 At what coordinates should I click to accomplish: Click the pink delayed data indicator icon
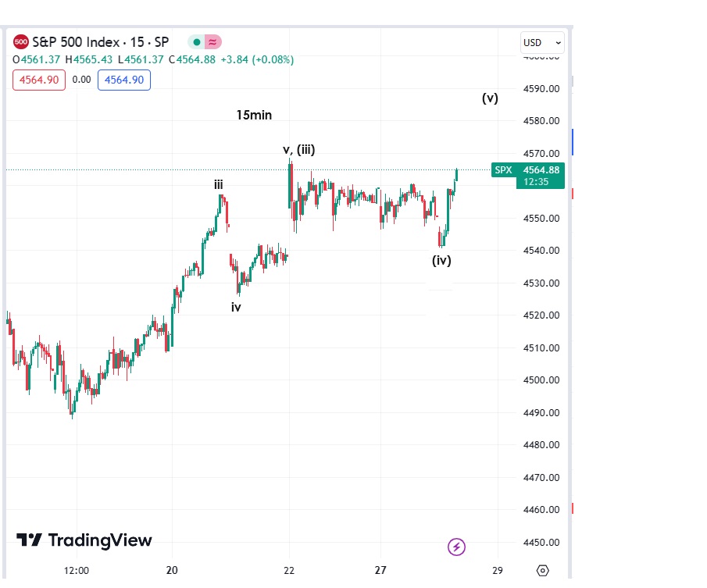(x=212, y=42)
